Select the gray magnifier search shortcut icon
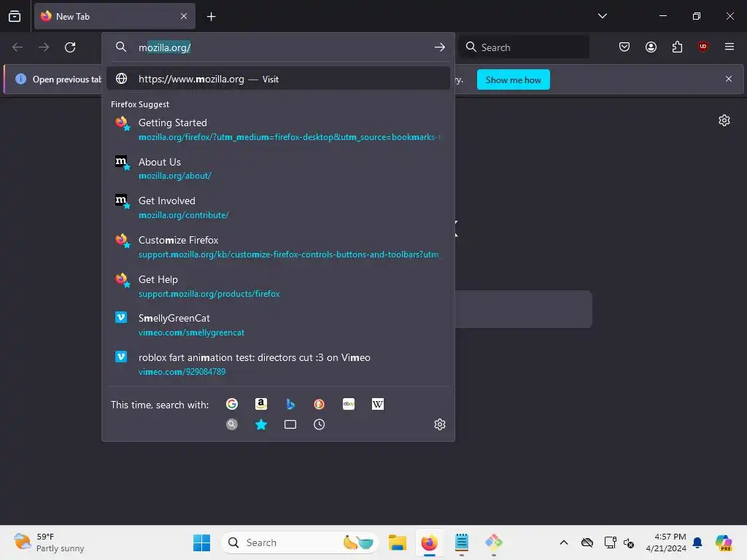 click(x=232, y=424)
